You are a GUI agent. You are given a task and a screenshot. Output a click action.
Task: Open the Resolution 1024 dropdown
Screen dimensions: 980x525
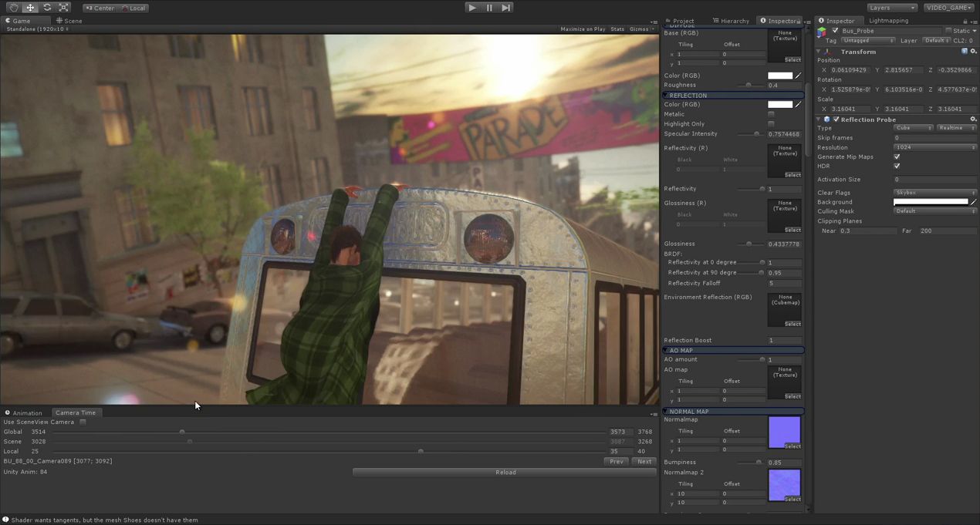point(934,147)
